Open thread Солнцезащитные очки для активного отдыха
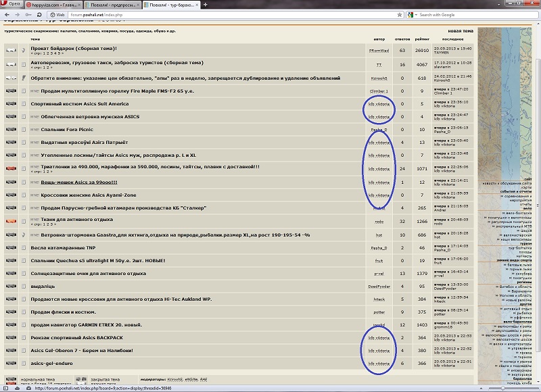The image size is (541, 392). [x=89, y=274]
